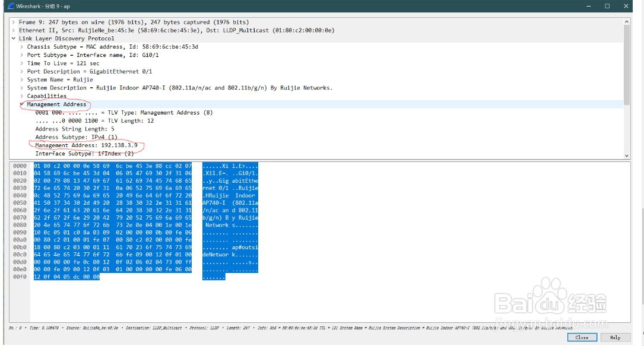Click ASCII text 'deNetwor k'
Image resolution: width=644 pixels, height=346 pixels.
[218, 255]
